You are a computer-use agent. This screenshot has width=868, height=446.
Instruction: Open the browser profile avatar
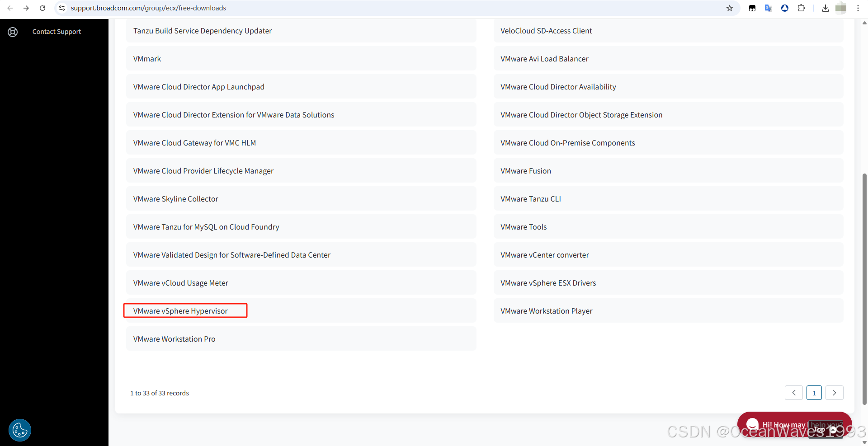tap(841, 8)
